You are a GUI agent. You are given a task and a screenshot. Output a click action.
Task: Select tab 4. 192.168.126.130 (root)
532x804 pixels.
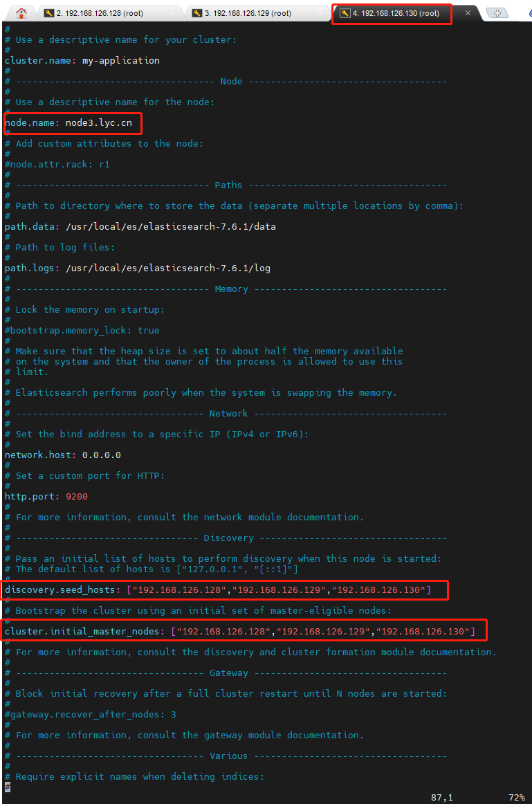(x=396, y=13)
